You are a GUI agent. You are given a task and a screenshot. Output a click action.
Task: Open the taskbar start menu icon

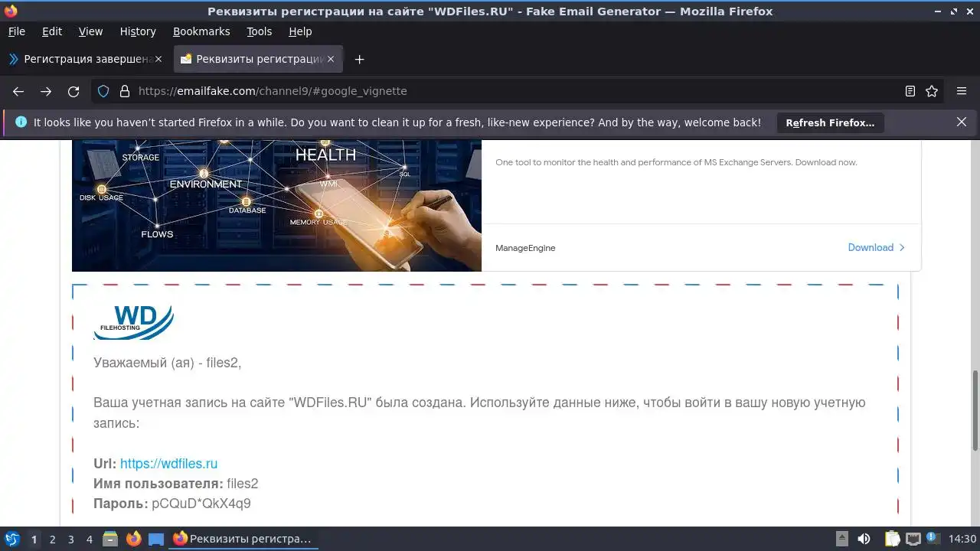pos(11,539)
